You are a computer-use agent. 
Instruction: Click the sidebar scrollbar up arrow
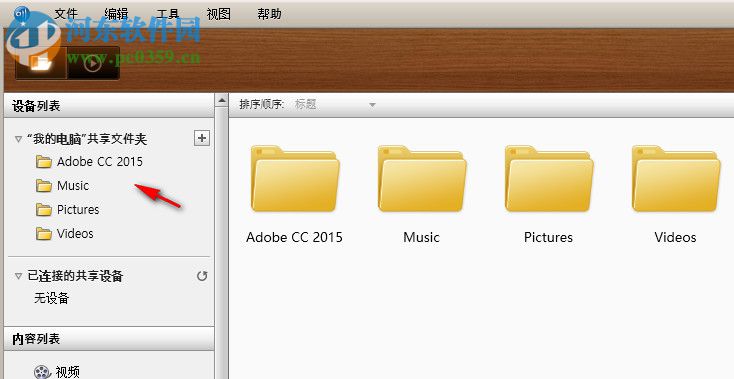221,100
